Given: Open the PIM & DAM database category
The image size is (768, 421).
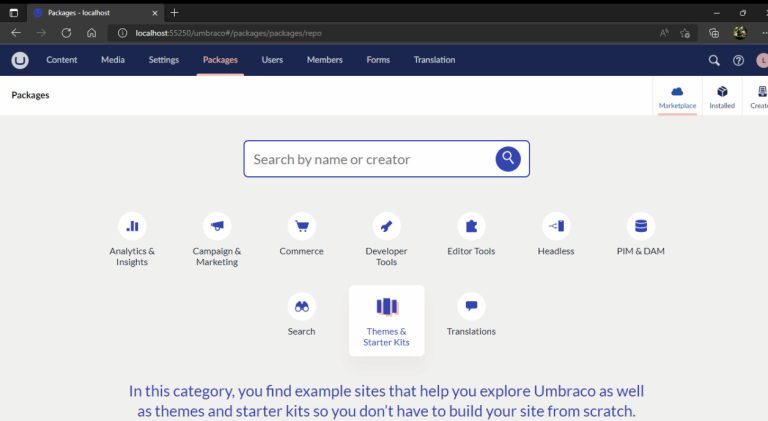Looking at the screenshot, I should 640,226.
